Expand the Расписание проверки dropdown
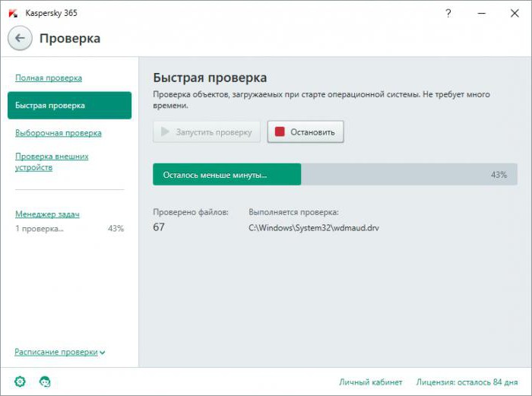The width and height of the screenshot is (532, 396). tap(60, 352)
